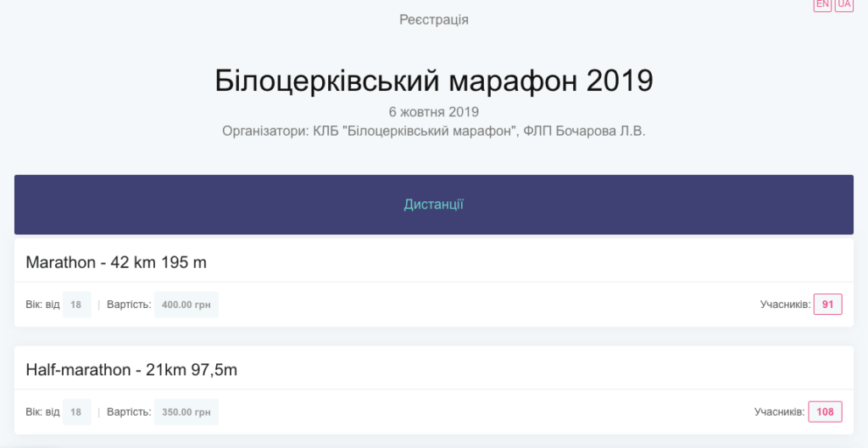Switch language to UA

click(x=843, y=4)
